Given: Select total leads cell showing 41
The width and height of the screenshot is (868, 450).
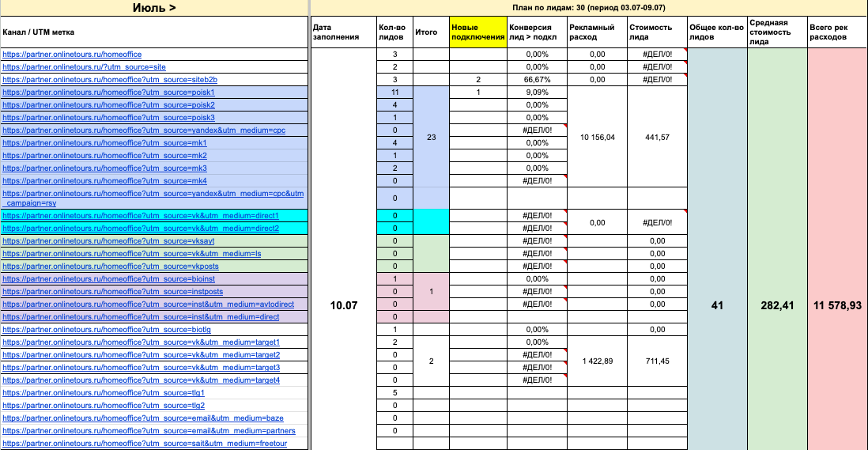Looking at the screenshot, I should tap(717, 305).
